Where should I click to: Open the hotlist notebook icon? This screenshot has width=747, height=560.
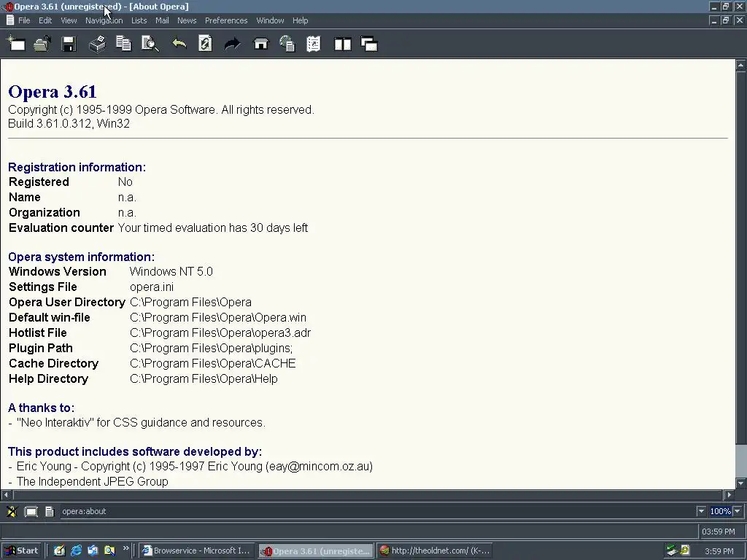tap(314, 44)
